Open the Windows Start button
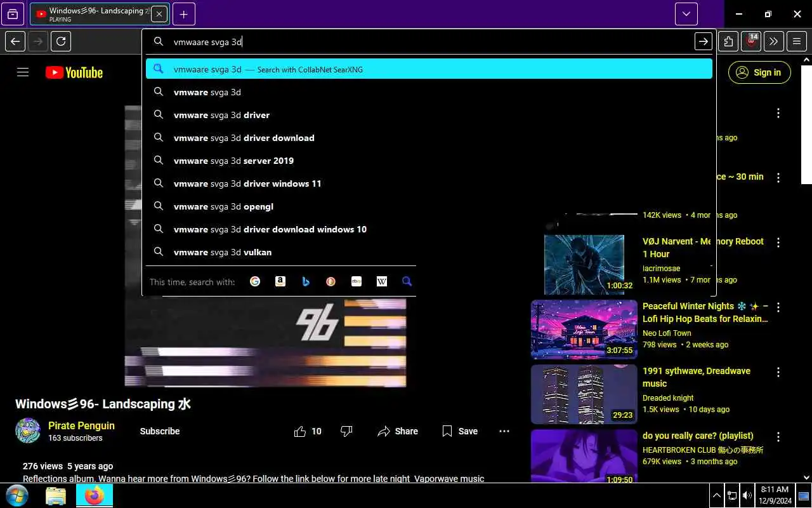This screenshot has height=508, width=812. click(17, 495)
